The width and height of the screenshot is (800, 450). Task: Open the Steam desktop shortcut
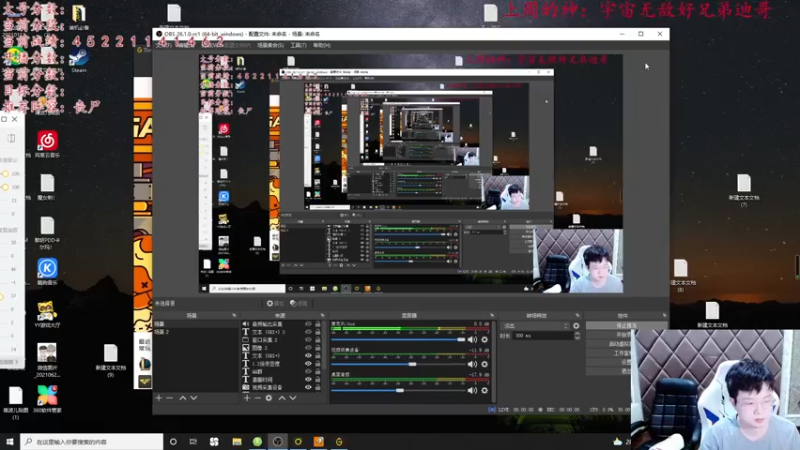pyautogui.click(x=79, y=60)
